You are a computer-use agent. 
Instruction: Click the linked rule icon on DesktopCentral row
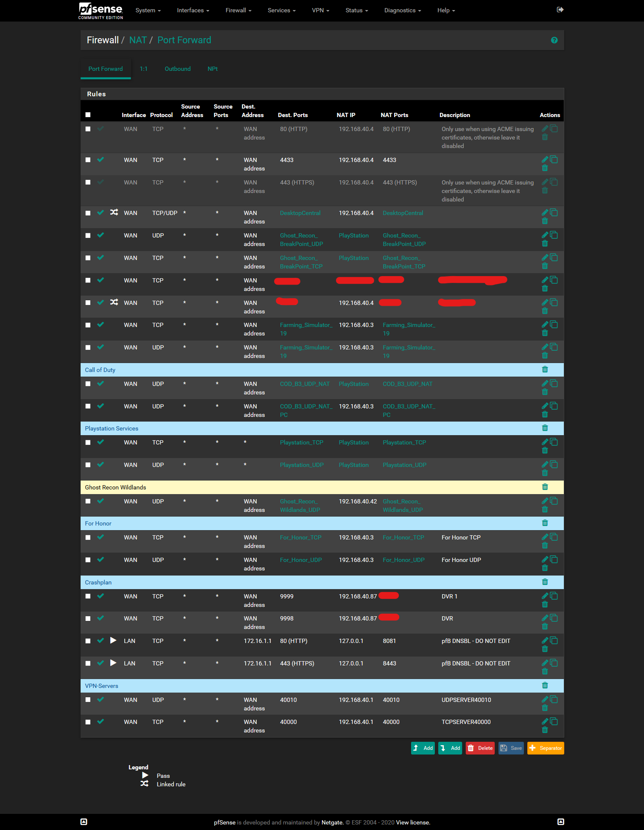click(114, 212)
